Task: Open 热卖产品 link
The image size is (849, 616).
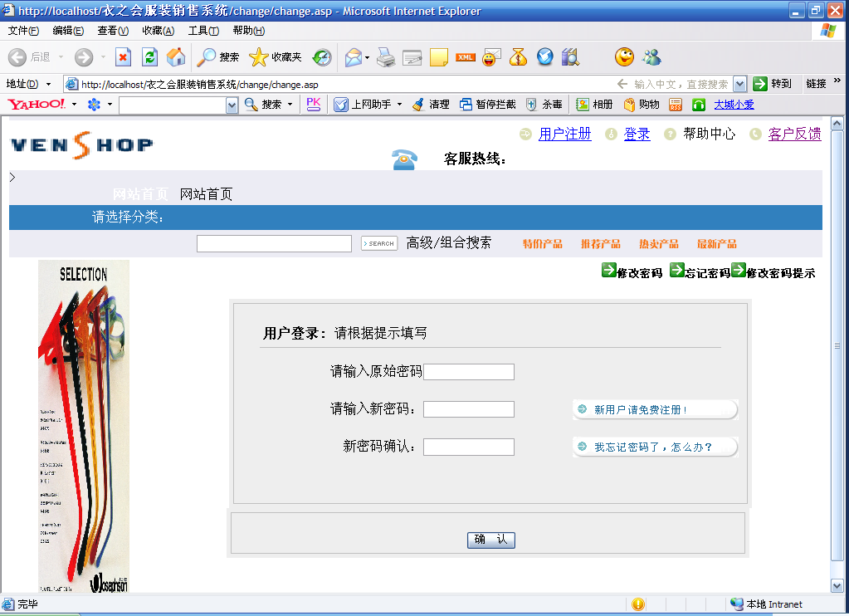Action: click(x=658, y=244)
